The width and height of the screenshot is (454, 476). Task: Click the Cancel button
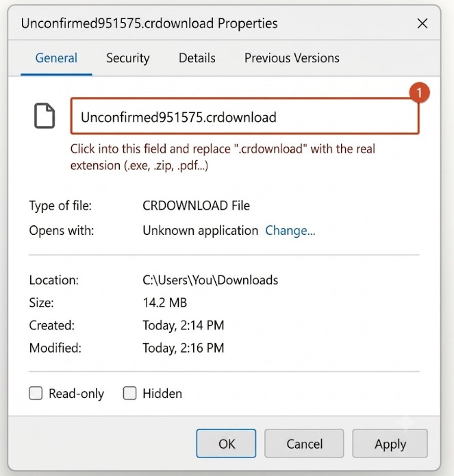click(x=304, y=443)
